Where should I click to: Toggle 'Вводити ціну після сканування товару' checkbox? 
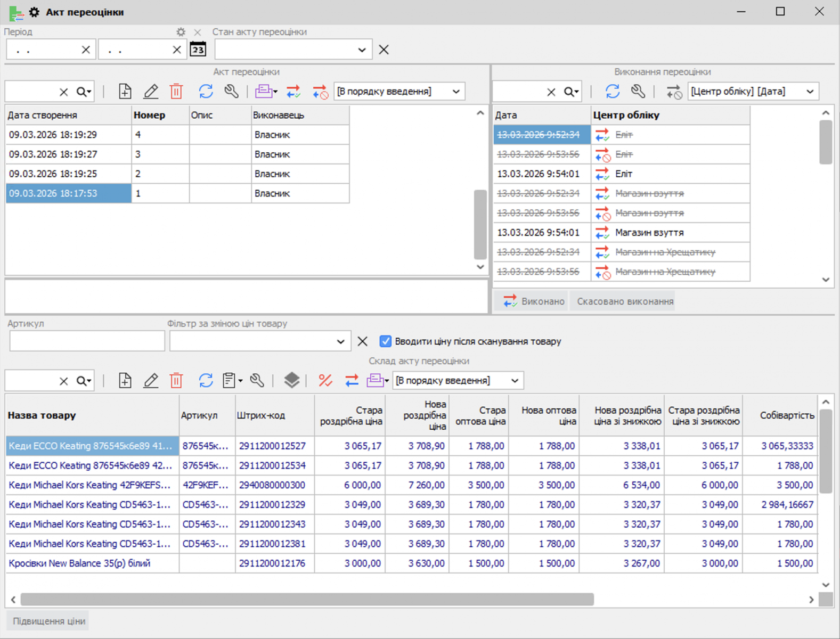(x=386, y=341)
